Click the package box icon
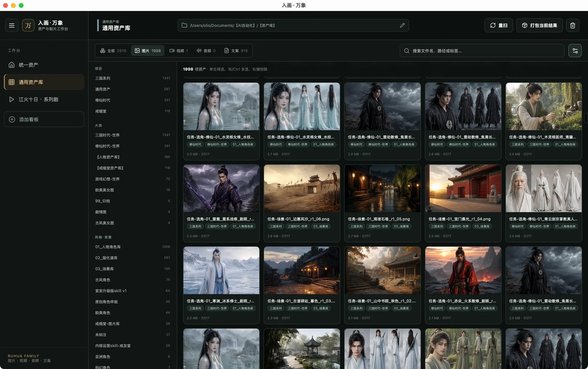Viewport: 588px width, 369px height. pyautogui.click(x=525, y=25)
